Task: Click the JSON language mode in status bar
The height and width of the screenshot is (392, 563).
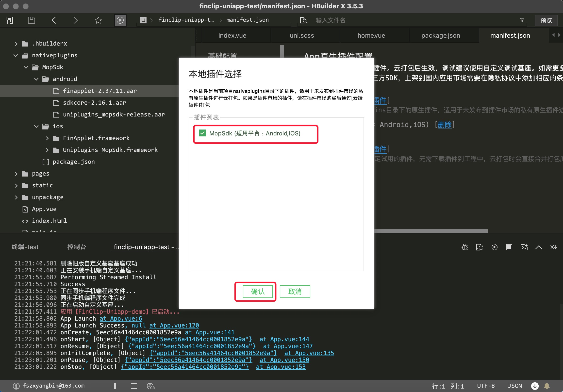Action: [x=515, y=386]
